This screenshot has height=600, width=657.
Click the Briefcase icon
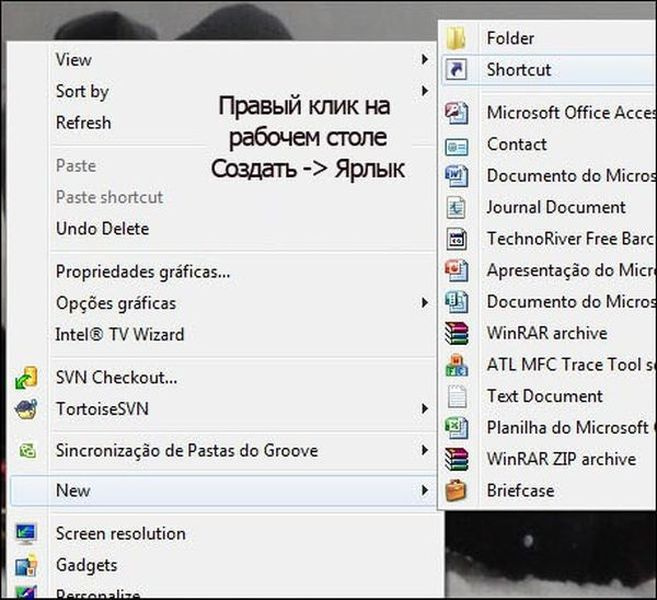pyautogui.click(x=456, y=490)
